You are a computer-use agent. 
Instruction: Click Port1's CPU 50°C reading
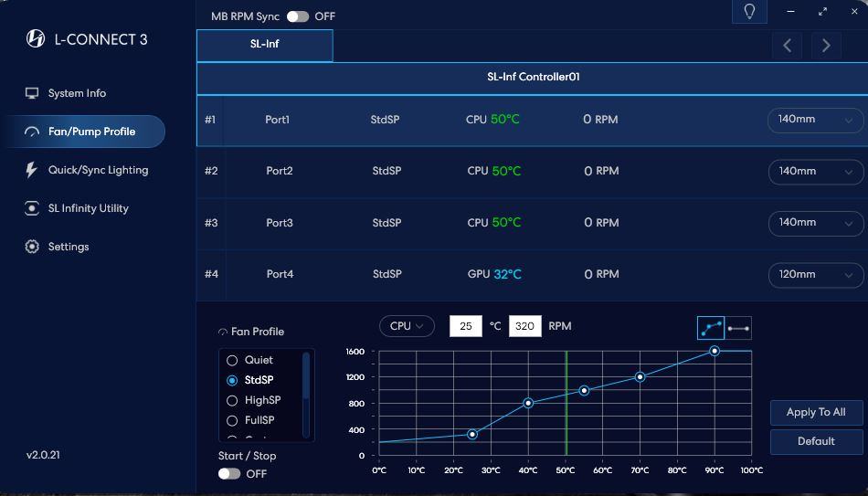click(x=492, y=120)
